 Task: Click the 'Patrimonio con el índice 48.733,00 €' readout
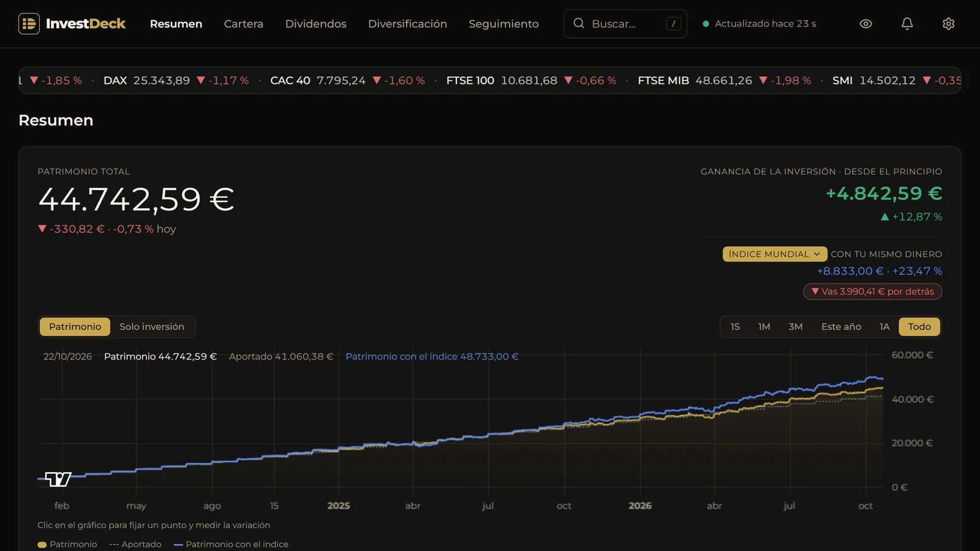(432, 356)
